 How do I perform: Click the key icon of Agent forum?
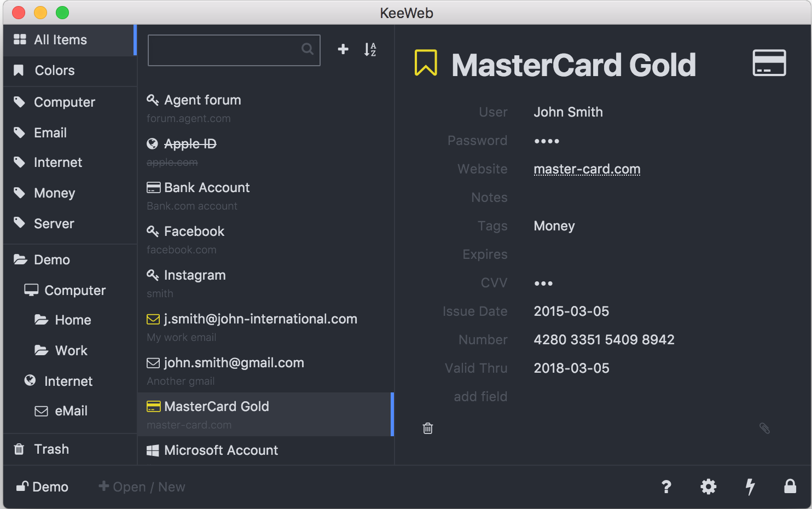click(x=153, y=100)
